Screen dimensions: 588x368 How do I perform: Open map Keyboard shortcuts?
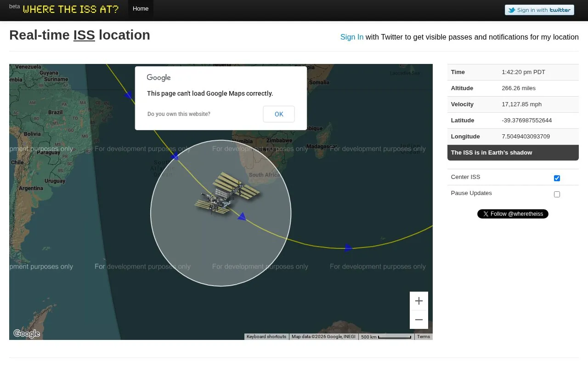(x=266, y=337)
